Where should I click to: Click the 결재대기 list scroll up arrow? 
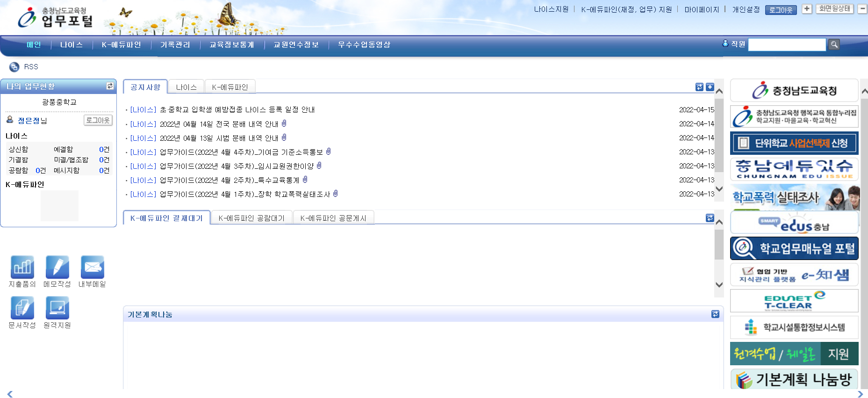(x=719, y=222)
